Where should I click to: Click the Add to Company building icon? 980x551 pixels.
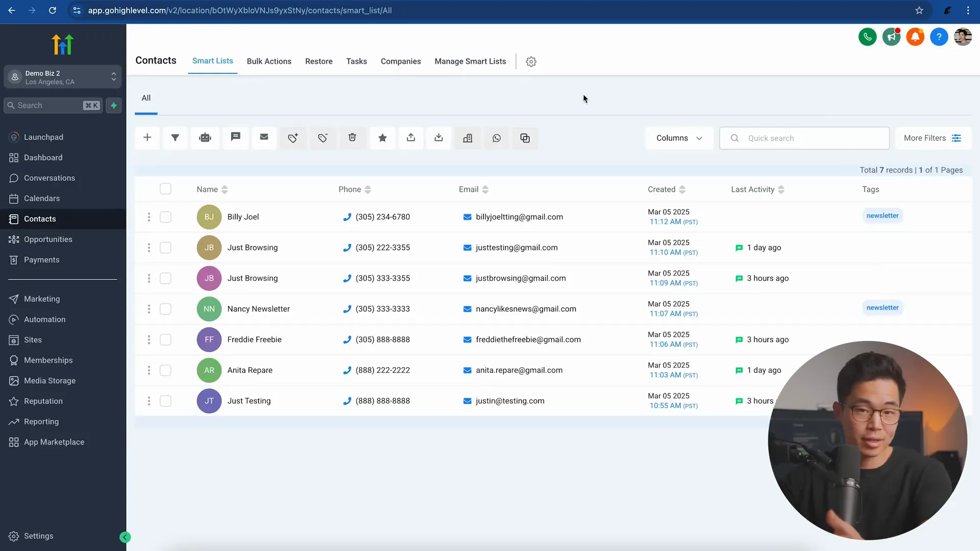click(468, 138)
